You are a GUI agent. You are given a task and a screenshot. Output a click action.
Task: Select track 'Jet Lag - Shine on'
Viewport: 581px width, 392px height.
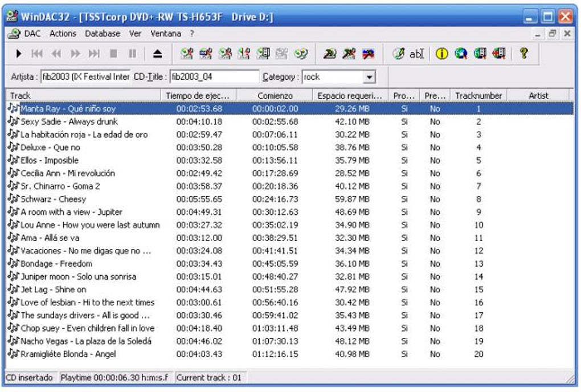pos(53,289)
